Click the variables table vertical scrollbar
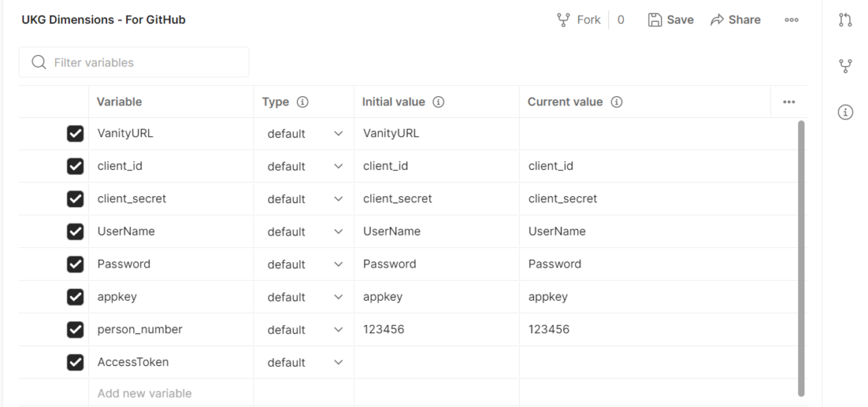The image size is (868, 407). [x=801, y=258]
